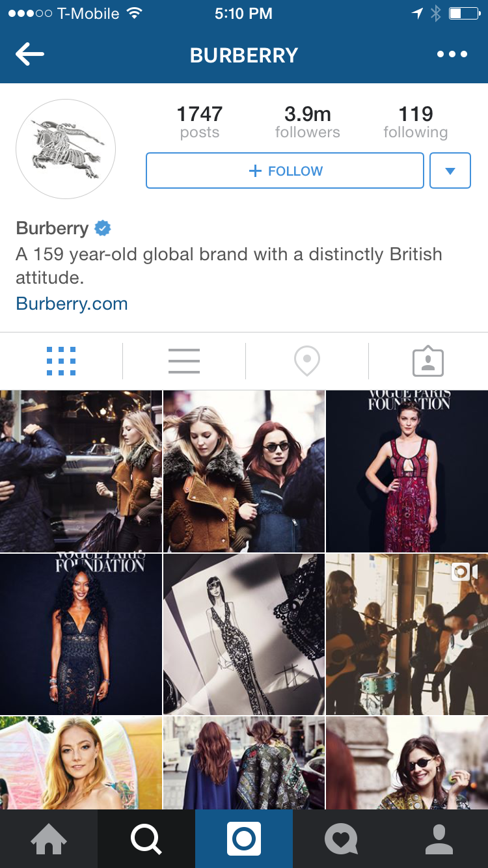Tap the Burberry knight profile picture
This screenshot has height=868, width=488.
[x=66, y=149]
